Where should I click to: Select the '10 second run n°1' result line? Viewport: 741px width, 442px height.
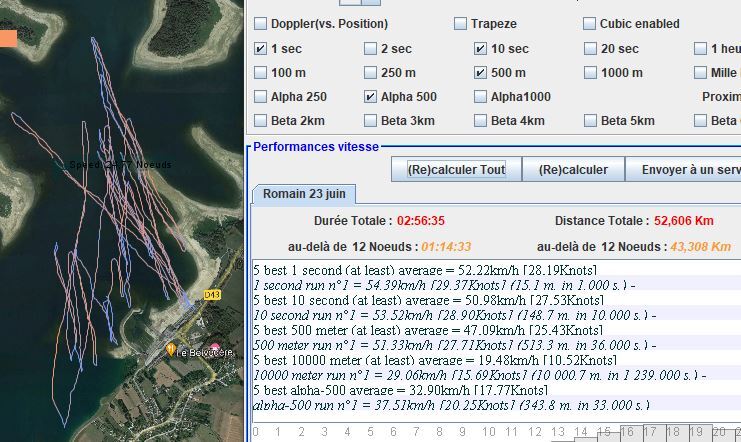tap(497, 315)
